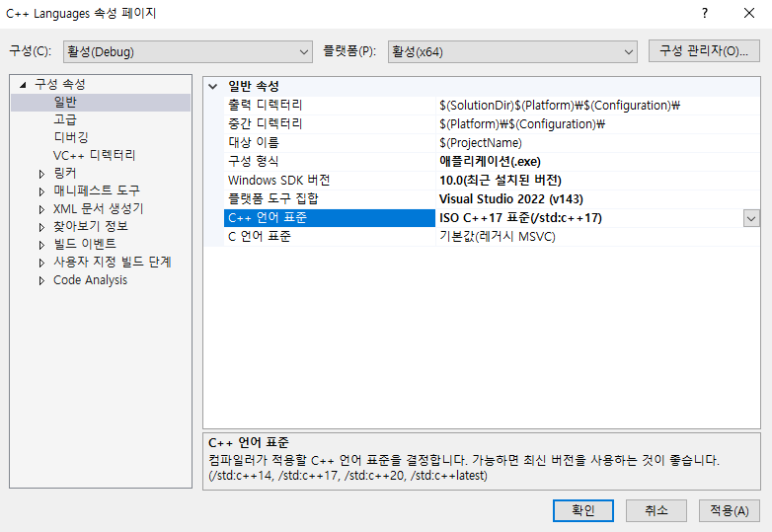Expand the XML 문서 생성기 node arrow
The image size is (772, 532).
(x=41, y=209)
